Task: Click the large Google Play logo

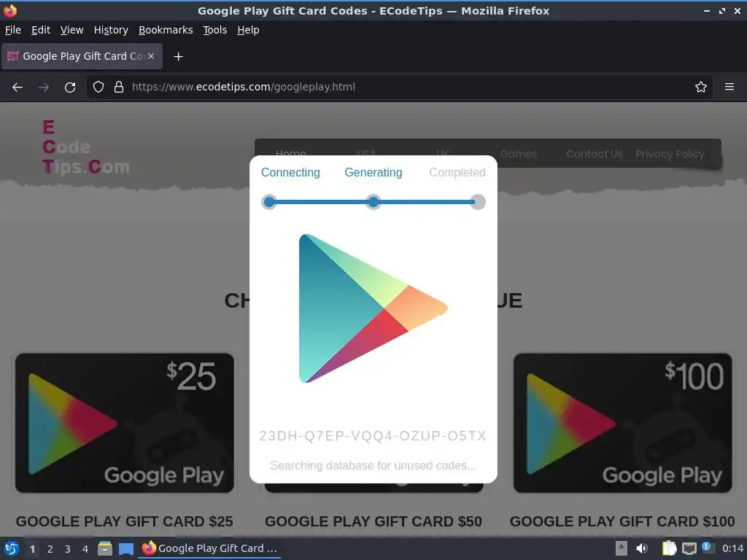Action: 373,308
